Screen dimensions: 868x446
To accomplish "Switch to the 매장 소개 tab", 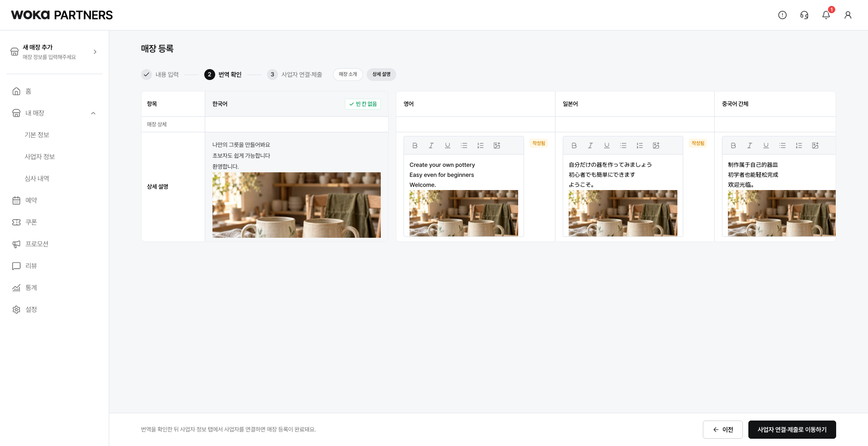I will click(348, 75).
